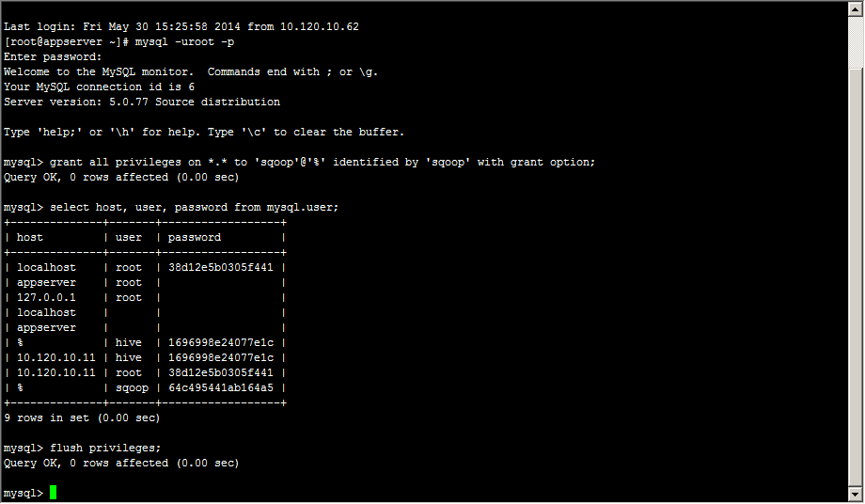This screenshot has width=865, height=504.
Task: Click the password hash 64c495441ab164a5
Action: click(221, 387)
